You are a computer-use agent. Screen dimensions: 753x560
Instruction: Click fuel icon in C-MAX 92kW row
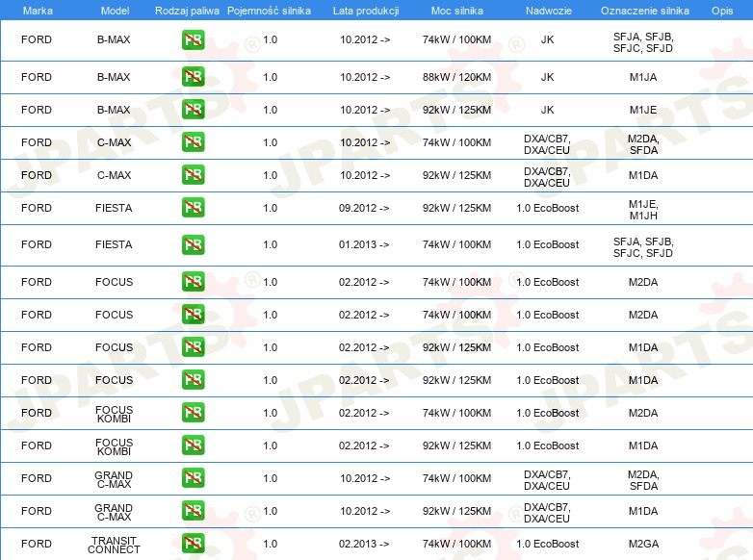coord(193,175)
